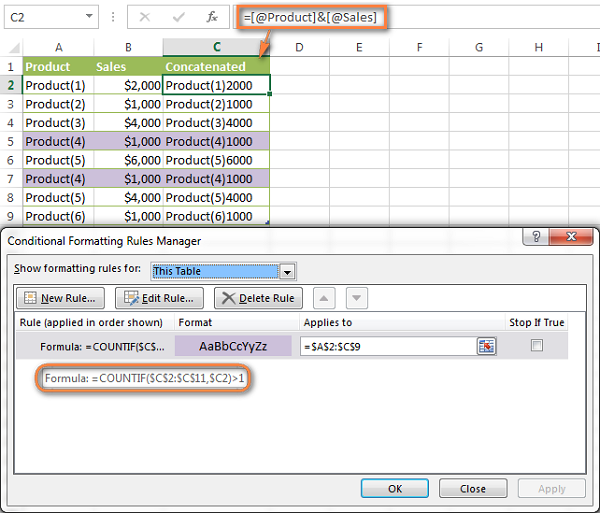
Task: Click the Concatenated table header cell
Action: coord(217,67)
